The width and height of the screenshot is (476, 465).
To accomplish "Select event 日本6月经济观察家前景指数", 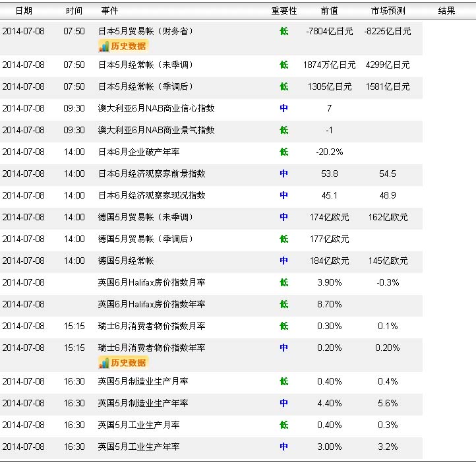I will [152, 173].
